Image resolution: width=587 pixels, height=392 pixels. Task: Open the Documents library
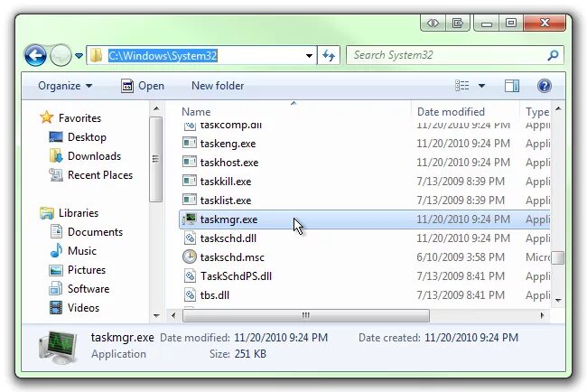[95, 232]
